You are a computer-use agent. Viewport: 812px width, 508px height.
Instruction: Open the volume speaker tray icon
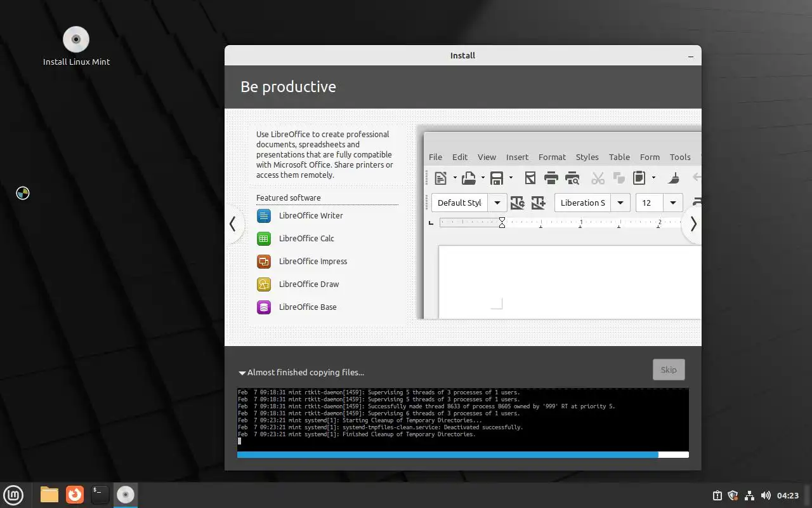pyautogui.click(x=766, y=495)
